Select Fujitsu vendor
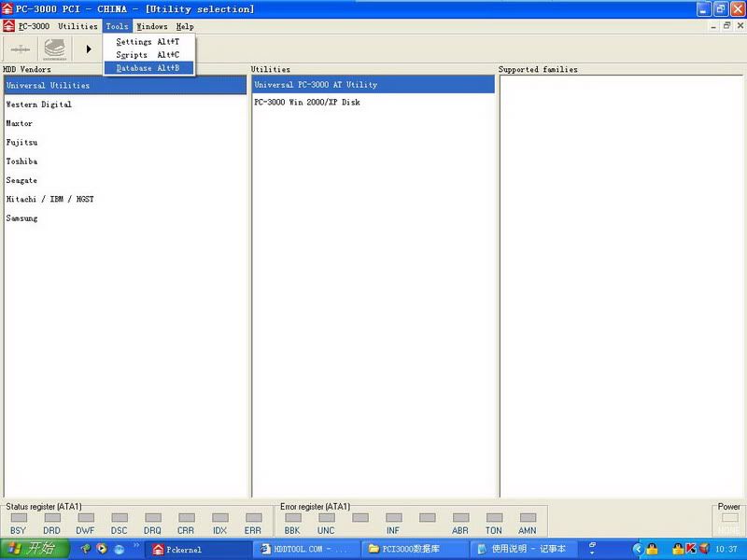Image resolution: width=747 pixels, height=560 pixels. [x=125, y=143]
